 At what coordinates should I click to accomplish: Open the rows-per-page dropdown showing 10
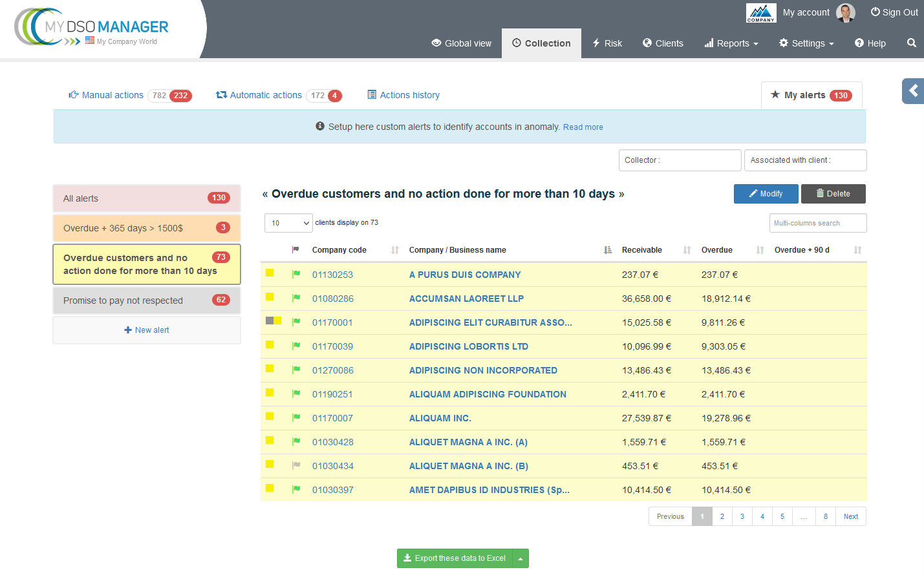288,223
